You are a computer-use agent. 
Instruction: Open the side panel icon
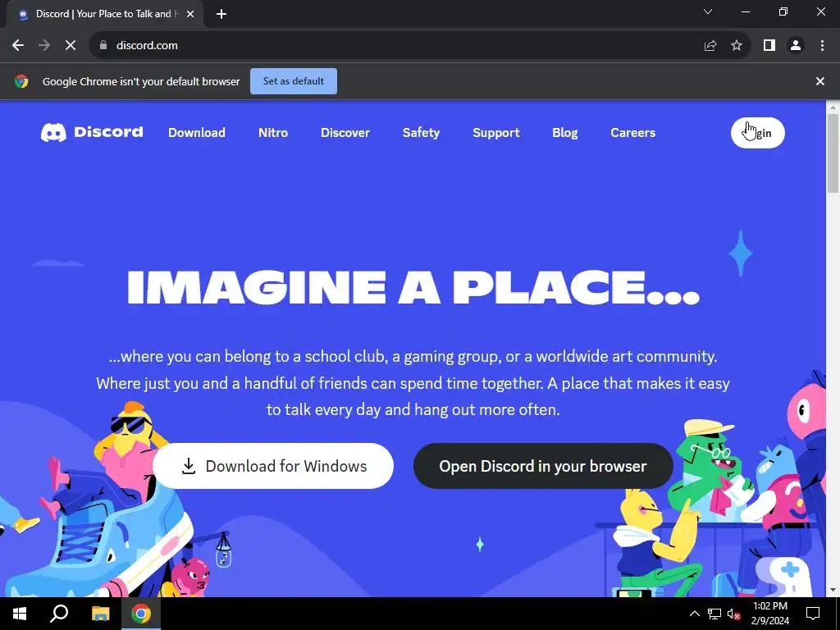[769, 46]
